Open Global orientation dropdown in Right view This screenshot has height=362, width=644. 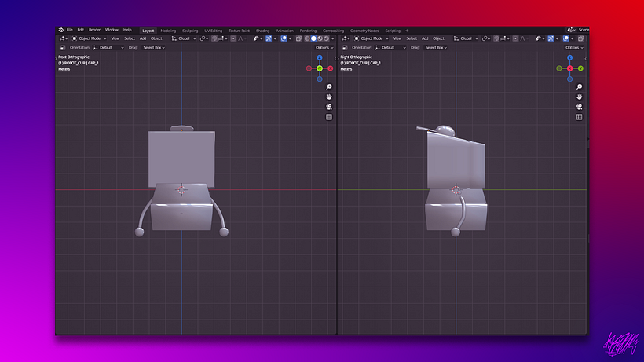pyautogui.click(x=466, y=38)
